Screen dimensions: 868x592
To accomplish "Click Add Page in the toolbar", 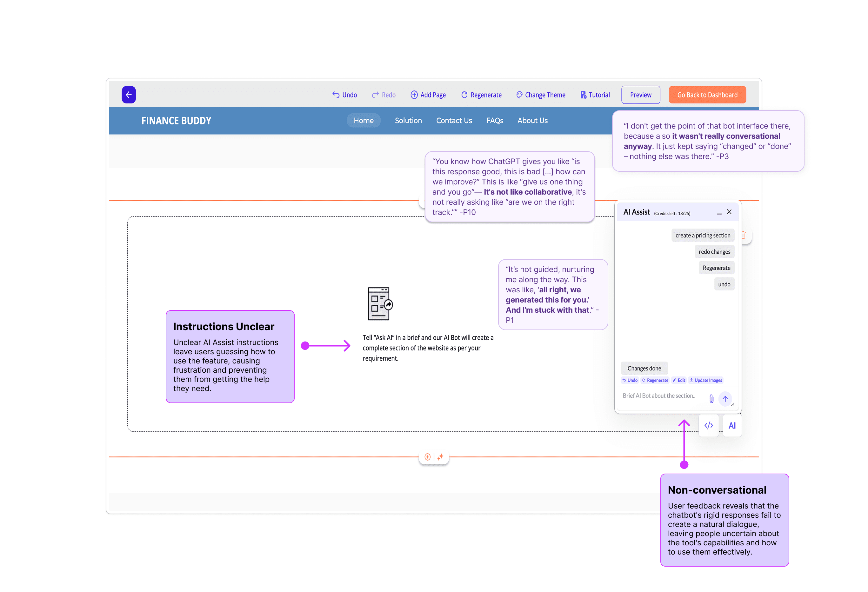I will click(x=428, y=95).
